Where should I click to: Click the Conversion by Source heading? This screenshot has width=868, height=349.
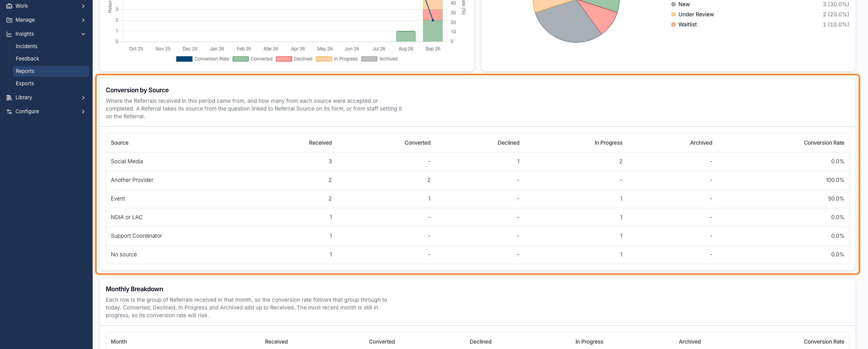[137, 90]
